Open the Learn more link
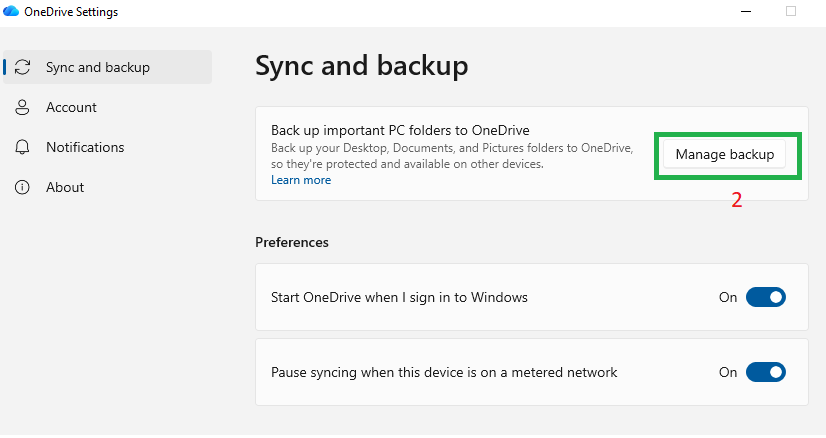 pos(301,180)
